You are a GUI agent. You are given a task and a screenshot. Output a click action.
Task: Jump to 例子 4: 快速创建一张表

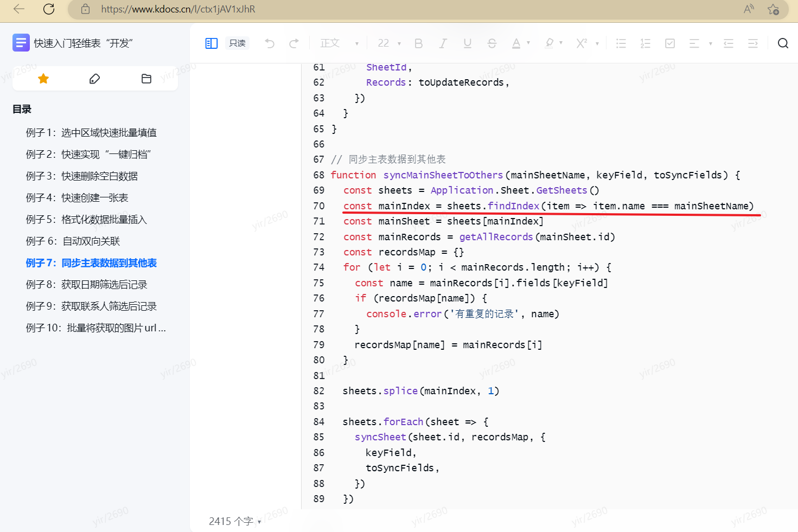[x=77, y=198]
